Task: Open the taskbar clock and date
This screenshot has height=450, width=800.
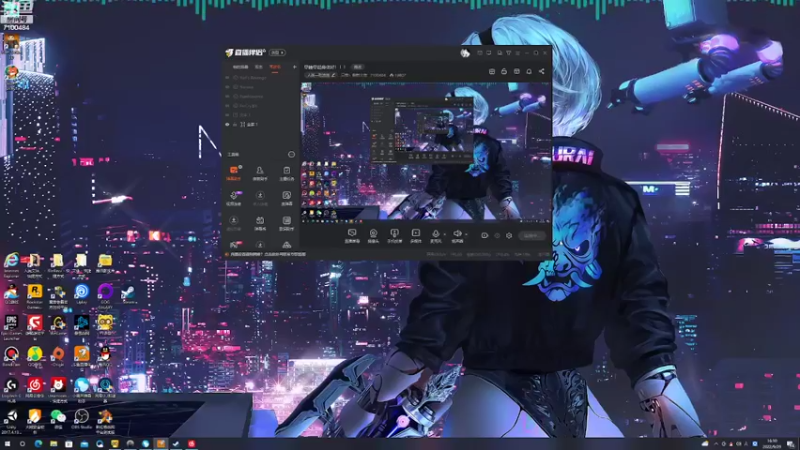Action: pyautogui.click(x=772, y=444)
